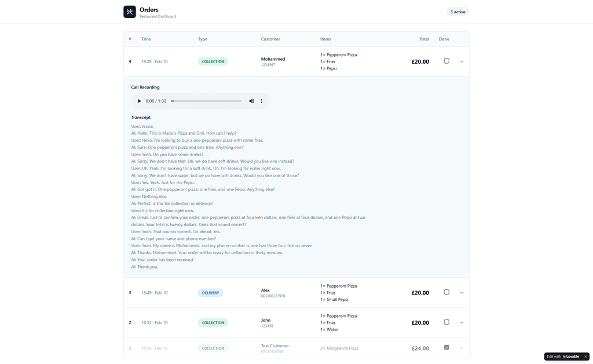The width and height of the screenshot is (593, 364).
Task: Mark Alex's order 3 as done
Action: coord(446,292)
